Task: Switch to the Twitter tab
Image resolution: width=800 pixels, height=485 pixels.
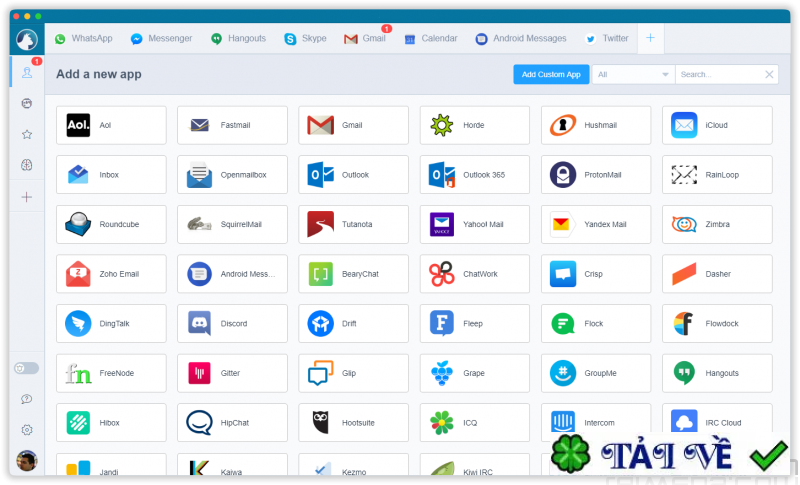Action: (607, 38)
